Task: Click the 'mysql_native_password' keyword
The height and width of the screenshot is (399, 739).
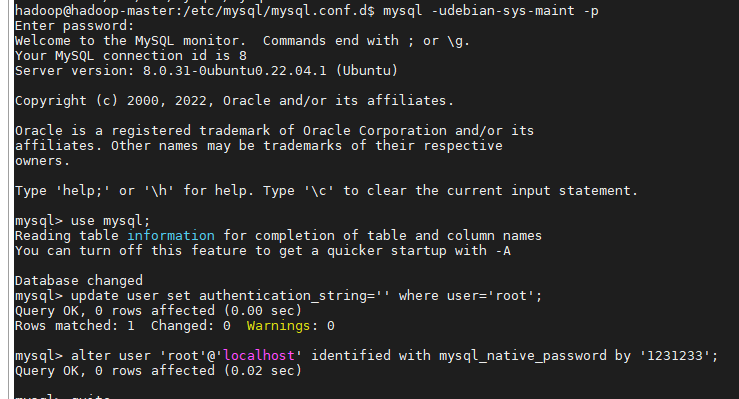Action: 523,356
